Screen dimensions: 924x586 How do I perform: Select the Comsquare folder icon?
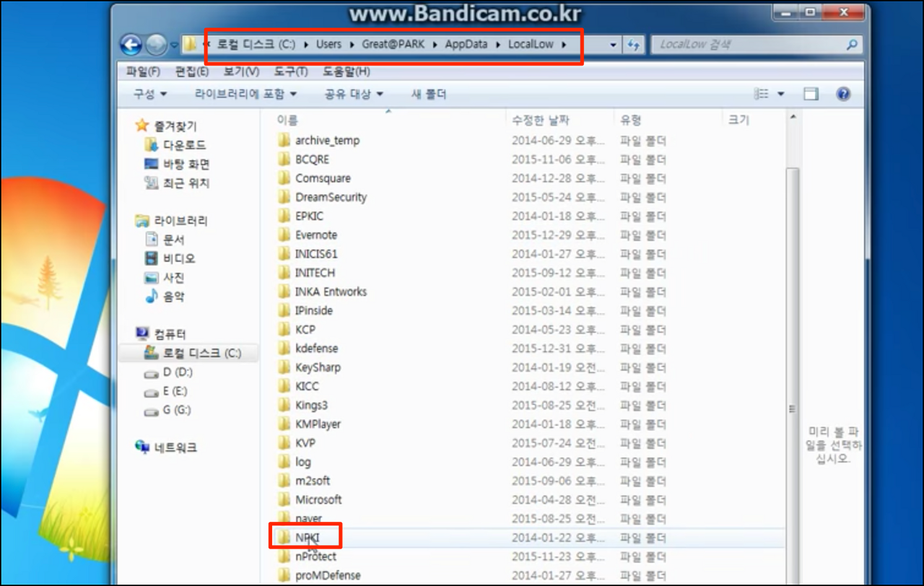(x=284, y=178)
